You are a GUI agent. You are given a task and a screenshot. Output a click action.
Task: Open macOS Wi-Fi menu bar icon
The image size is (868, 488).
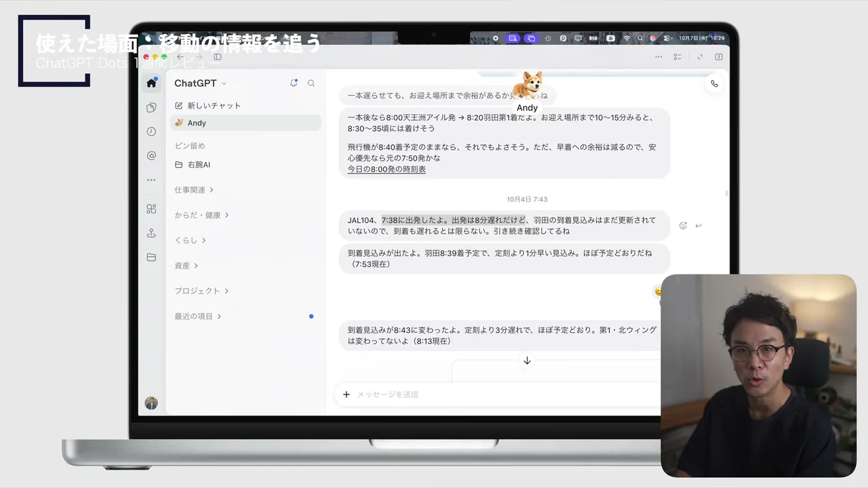pyautogui.click(x=627, y=39)
